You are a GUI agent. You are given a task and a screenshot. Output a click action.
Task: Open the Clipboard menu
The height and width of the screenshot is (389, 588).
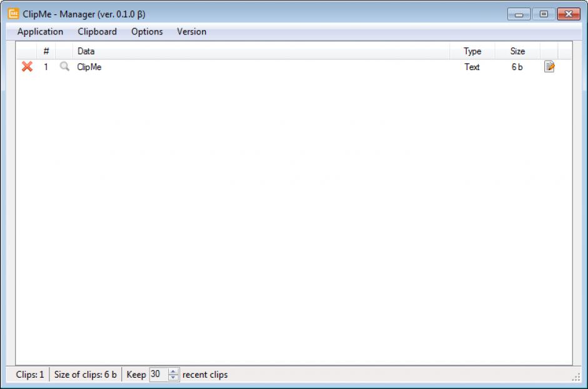point(97,32)
